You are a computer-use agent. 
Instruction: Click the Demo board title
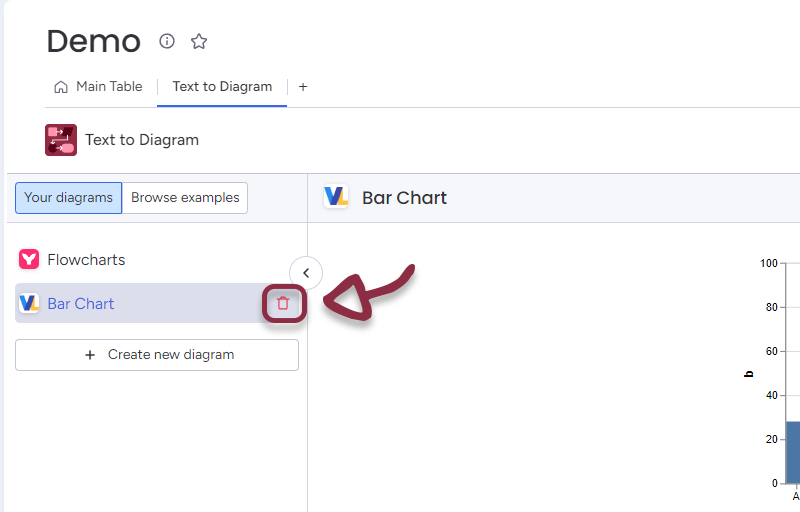[93, 41]
